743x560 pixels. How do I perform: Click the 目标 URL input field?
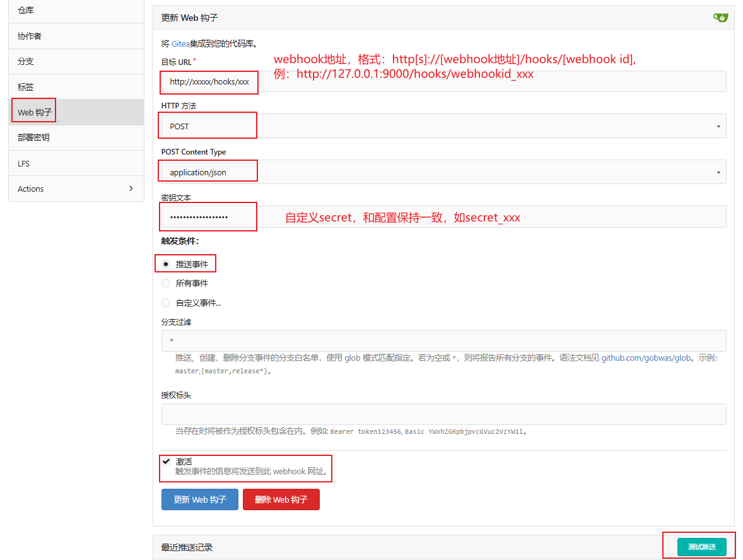(x=443, y=82)
